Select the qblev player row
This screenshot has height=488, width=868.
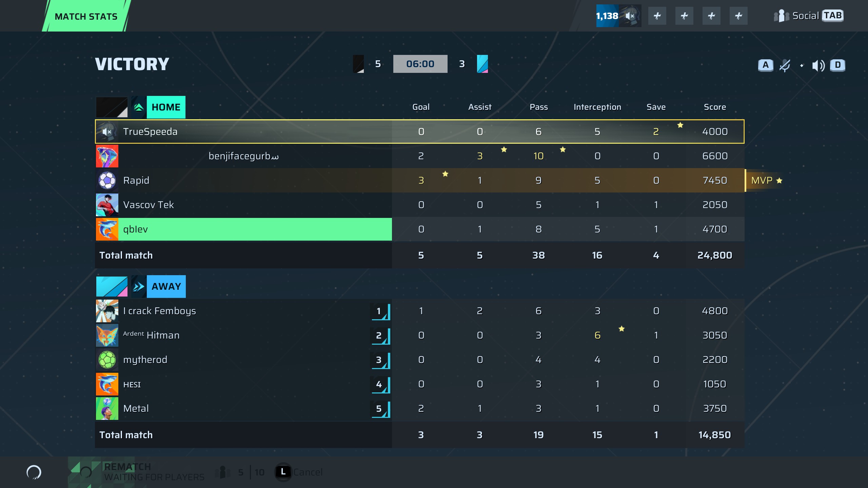pyautogui.click(x=243, y=229)
